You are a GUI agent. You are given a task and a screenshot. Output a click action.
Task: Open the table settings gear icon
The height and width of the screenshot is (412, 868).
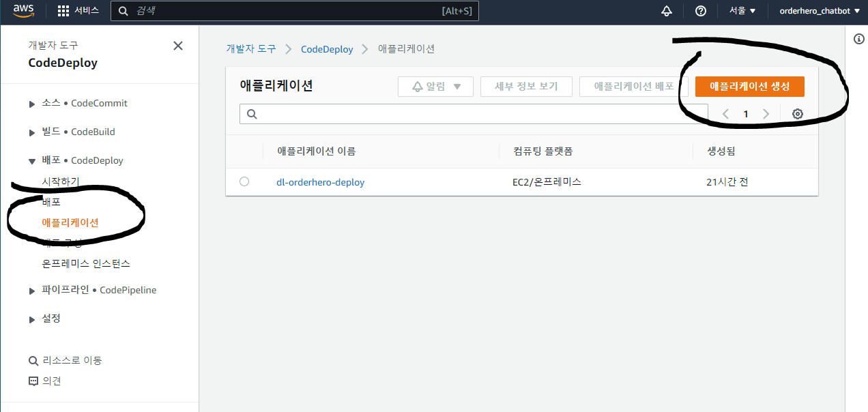[798, 114]
